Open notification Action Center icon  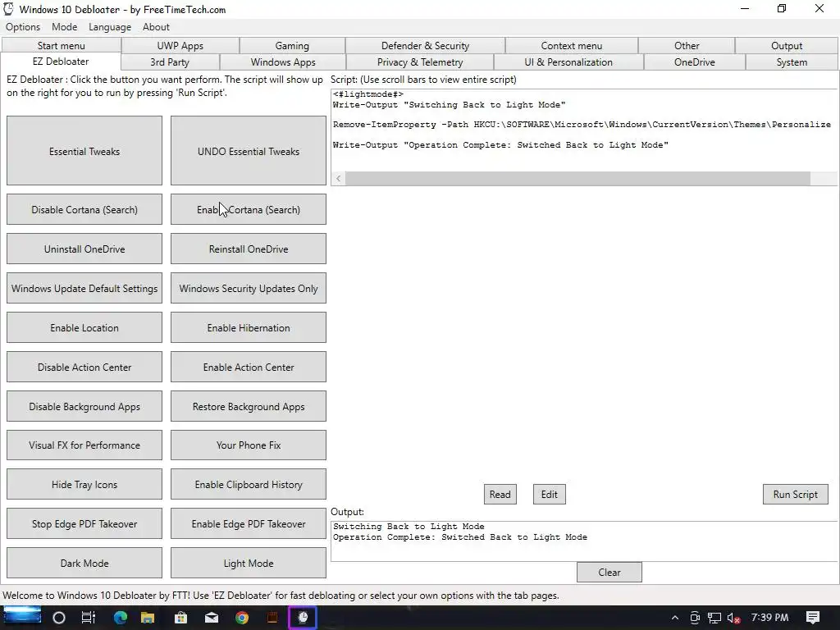point(813,618)
